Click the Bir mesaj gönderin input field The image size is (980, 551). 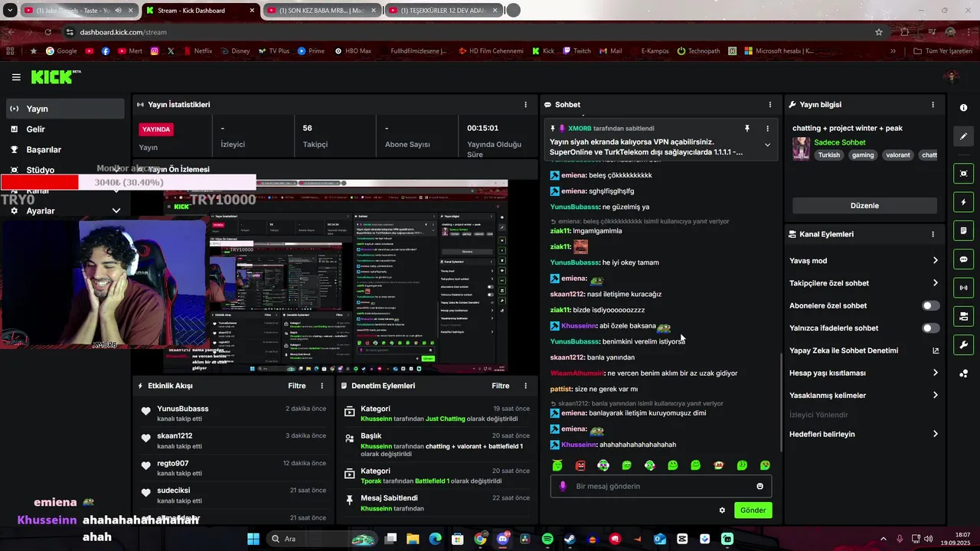(661, 486)
